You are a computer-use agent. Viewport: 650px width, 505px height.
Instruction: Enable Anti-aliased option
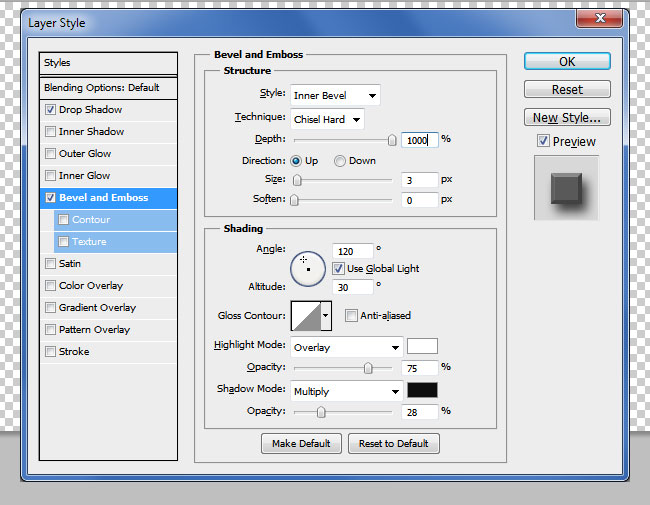point(351,316)
